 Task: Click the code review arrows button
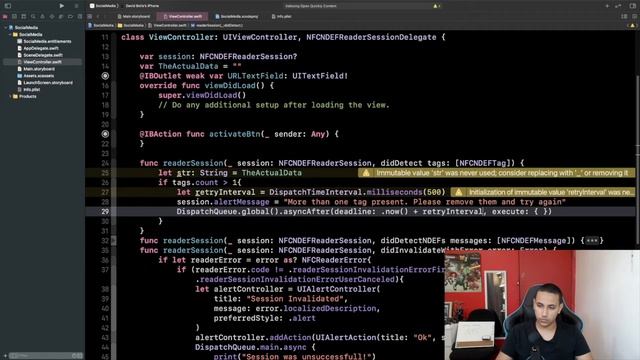618,6
